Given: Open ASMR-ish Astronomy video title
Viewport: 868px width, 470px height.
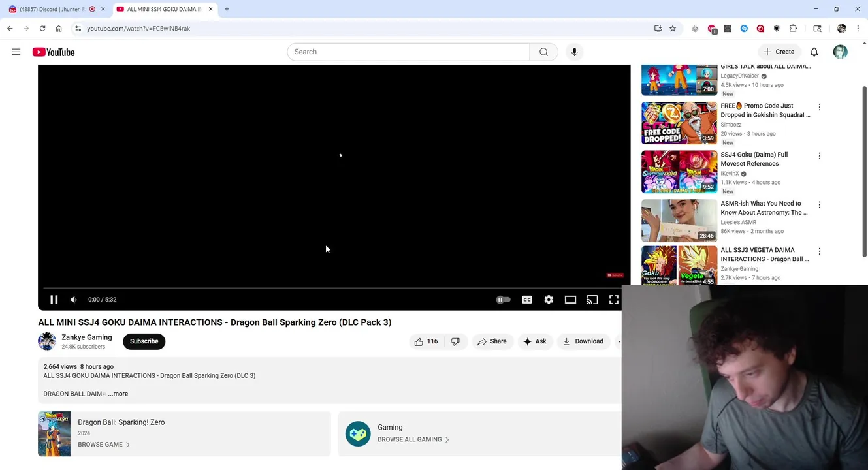Looking at the screenshot, I should (764, 208).
